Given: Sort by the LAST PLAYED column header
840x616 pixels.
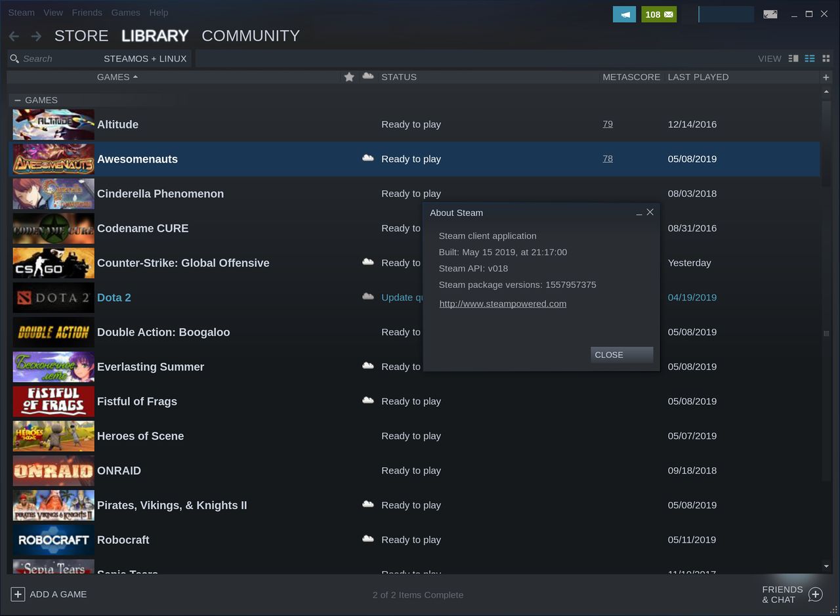Looking at the screenshot, I should pyautogui.click(x=698, y=77).
